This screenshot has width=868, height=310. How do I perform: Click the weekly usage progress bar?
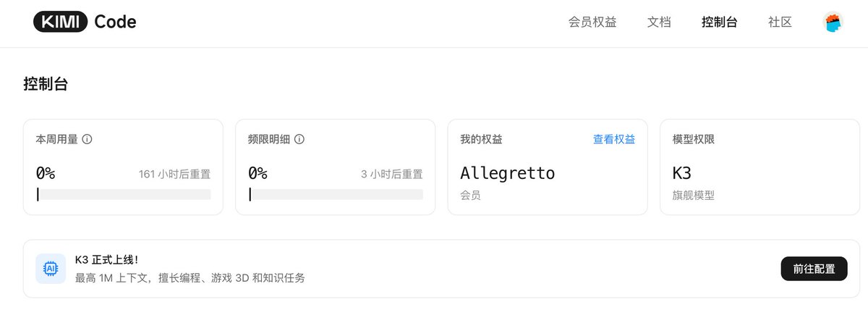[x=123, y=194]
